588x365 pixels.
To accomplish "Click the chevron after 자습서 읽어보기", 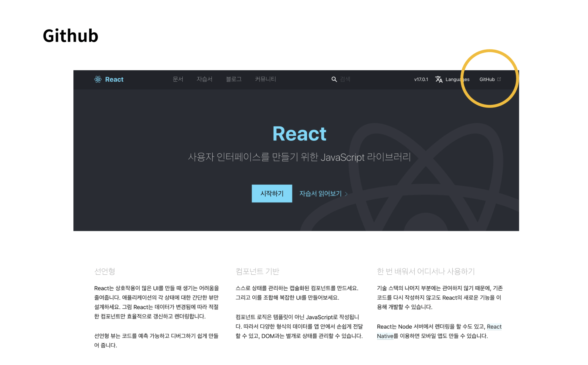I will click(346, 194).
